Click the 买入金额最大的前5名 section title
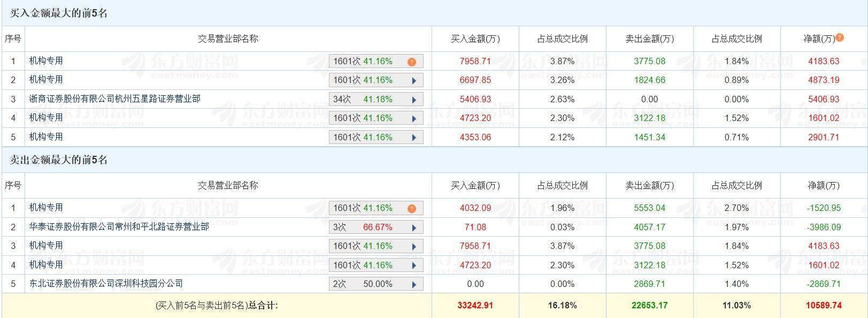This screenshot has width=868, height=318. [x=59, y=13]
